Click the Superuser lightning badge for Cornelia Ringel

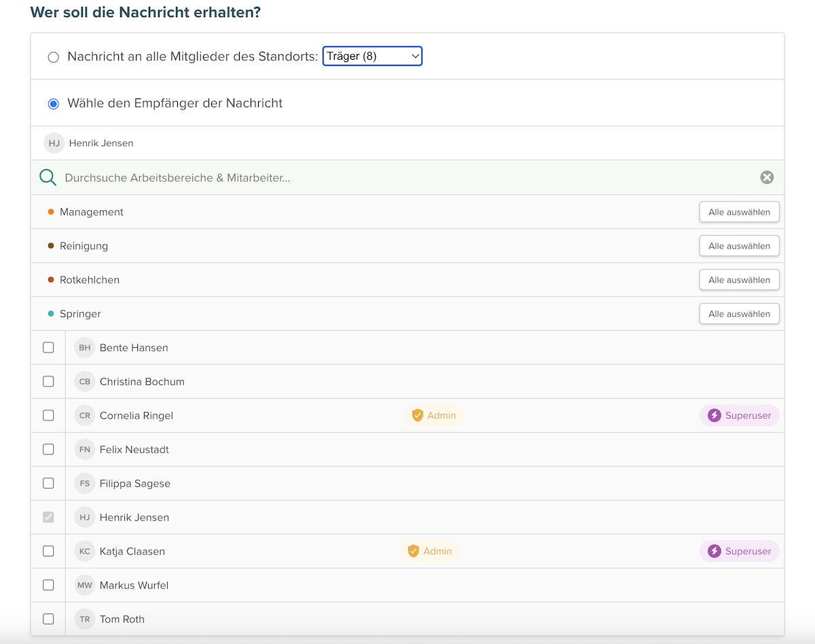click(x=739, y=415)
